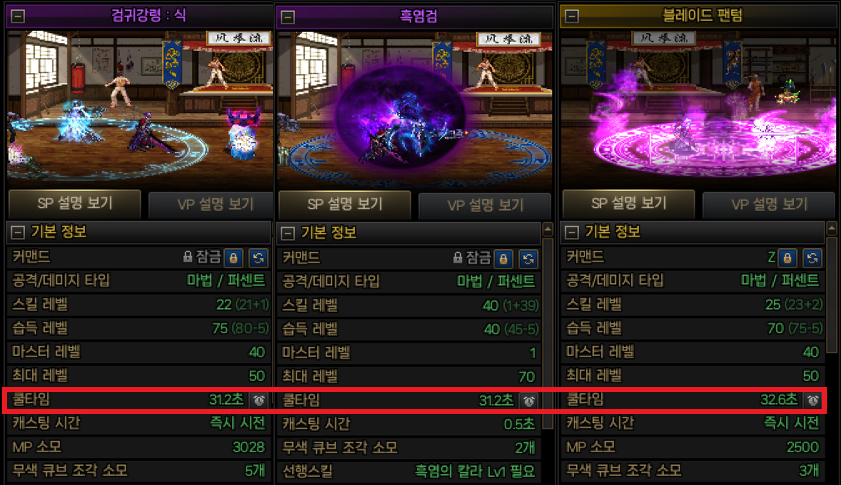Click the cooldown clock icon for 검귀강령 : 식
Viewport: 841px width, 485px height.
[259, 400]
